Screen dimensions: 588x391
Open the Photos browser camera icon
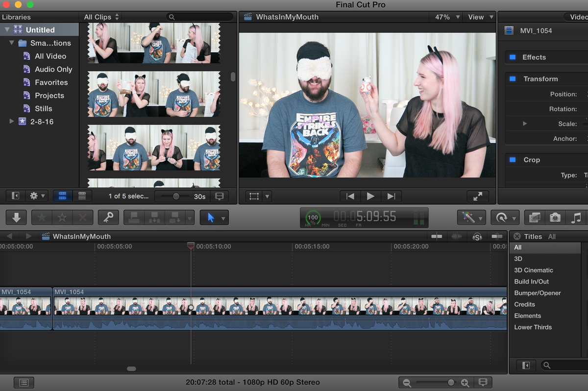tap(555, 217)
